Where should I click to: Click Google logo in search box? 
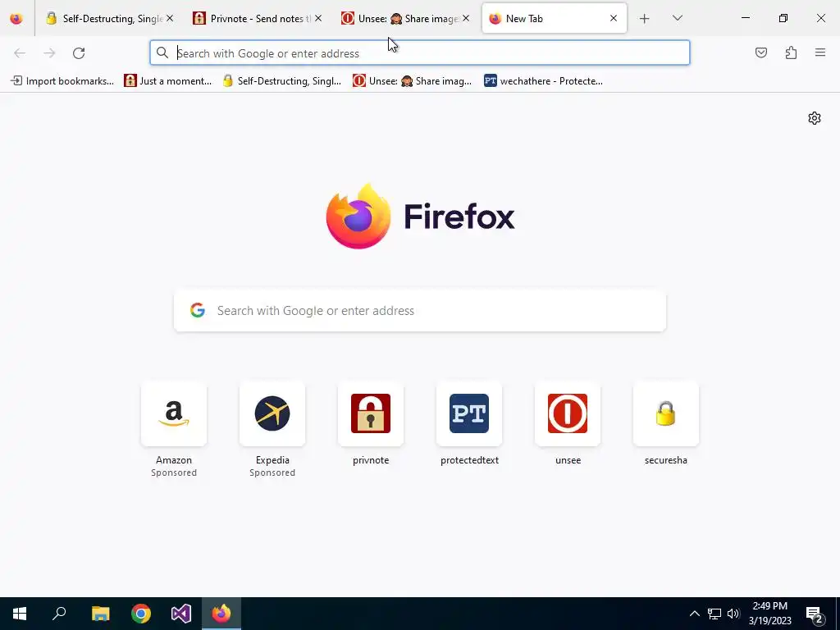pos(198,310)
